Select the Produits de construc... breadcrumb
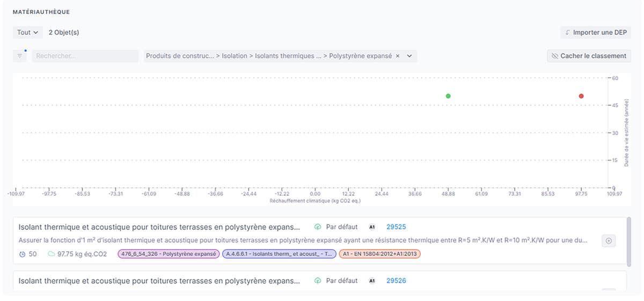 point(179,56)
